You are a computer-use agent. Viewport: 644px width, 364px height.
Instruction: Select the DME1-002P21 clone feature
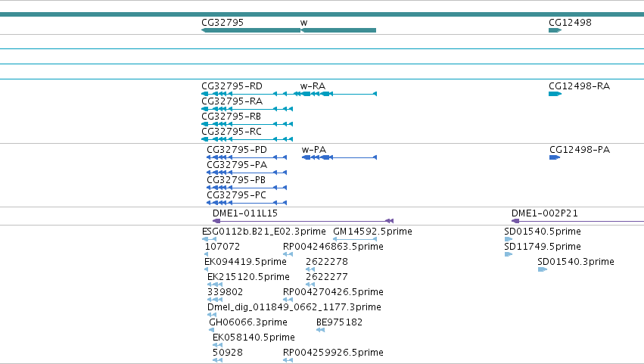click(x=577, y=221)
